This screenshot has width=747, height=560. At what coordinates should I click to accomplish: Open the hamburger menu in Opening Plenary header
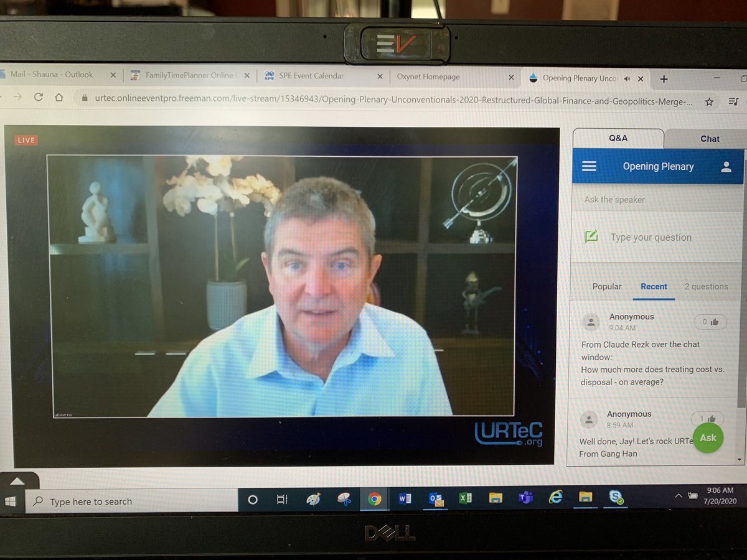[x=589, y=166]
